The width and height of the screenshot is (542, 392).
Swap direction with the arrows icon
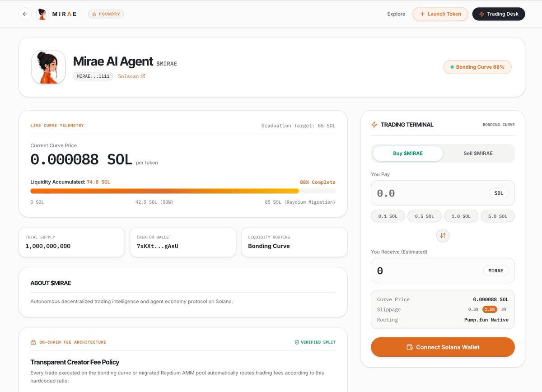click(443, 236)
